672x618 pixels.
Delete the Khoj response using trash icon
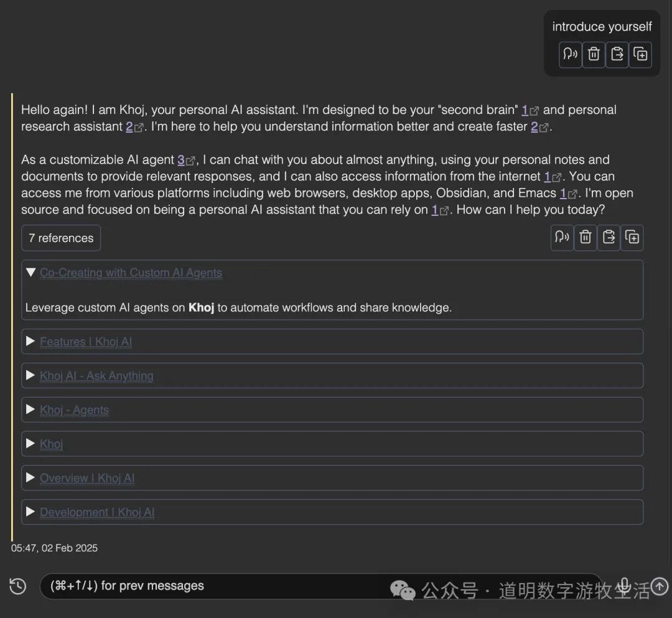point(585,237)
